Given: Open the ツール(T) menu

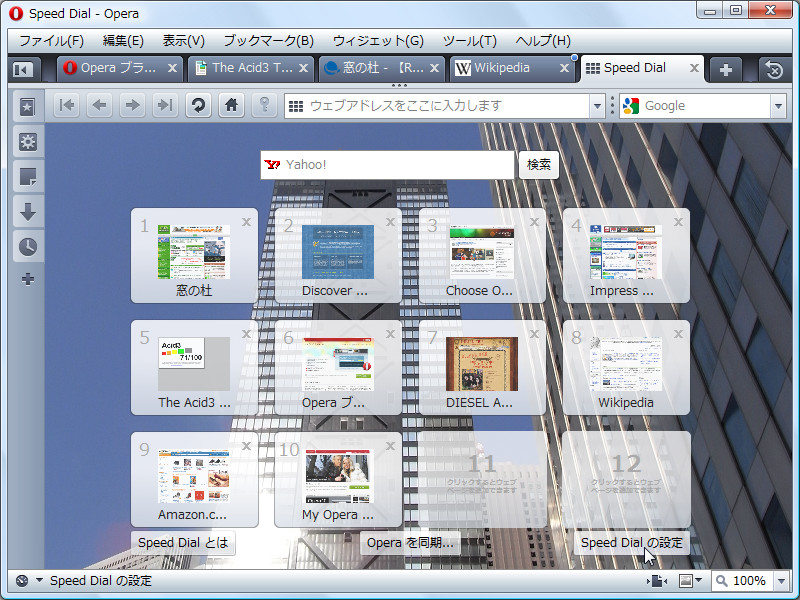Looking at the screenshot, I should [x=469, y=41].
